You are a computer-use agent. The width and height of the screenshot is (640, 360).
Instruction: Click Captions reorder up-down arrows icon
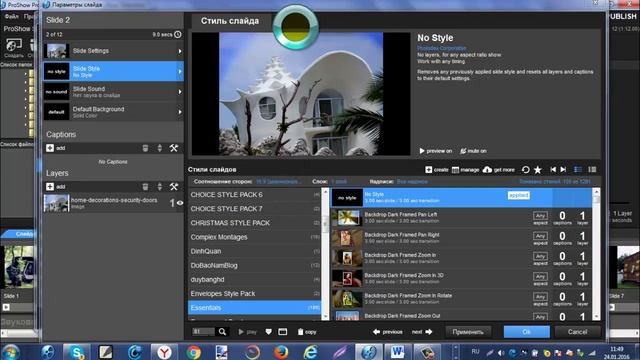pyautogui.click(x=160, y=148)
